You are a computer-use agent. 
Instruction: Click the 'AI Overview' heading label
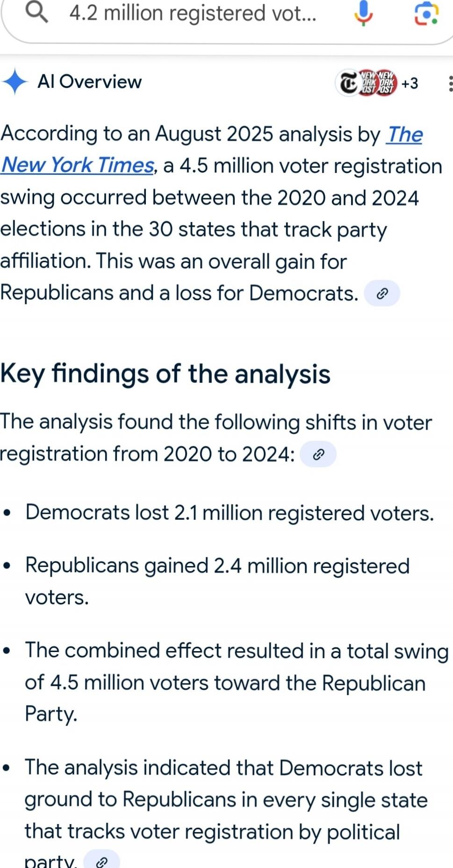(89, 82)
